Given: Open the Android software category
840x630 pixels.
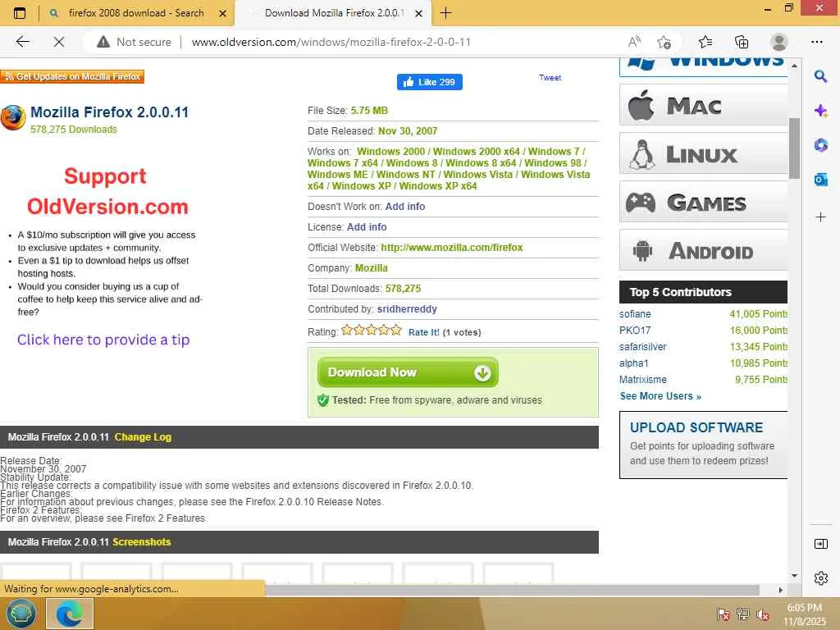Looking at the screenshot, I should coord(703,250).
